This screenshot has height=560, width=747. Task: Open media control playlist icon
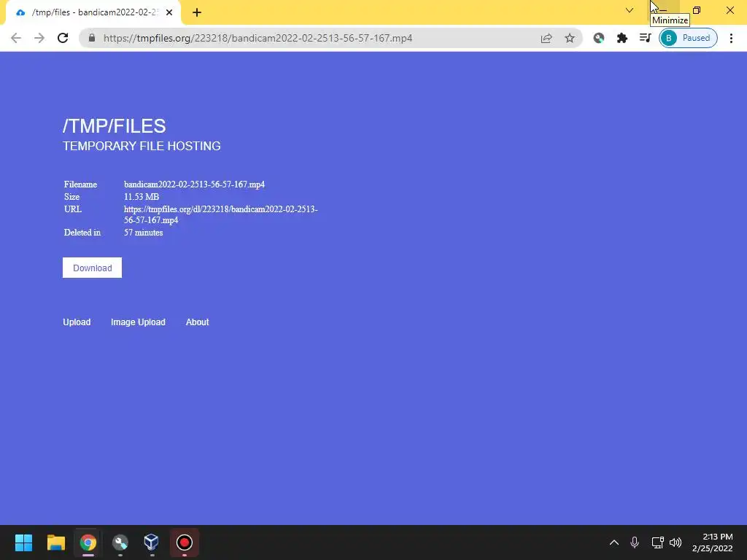click(645, 38)
